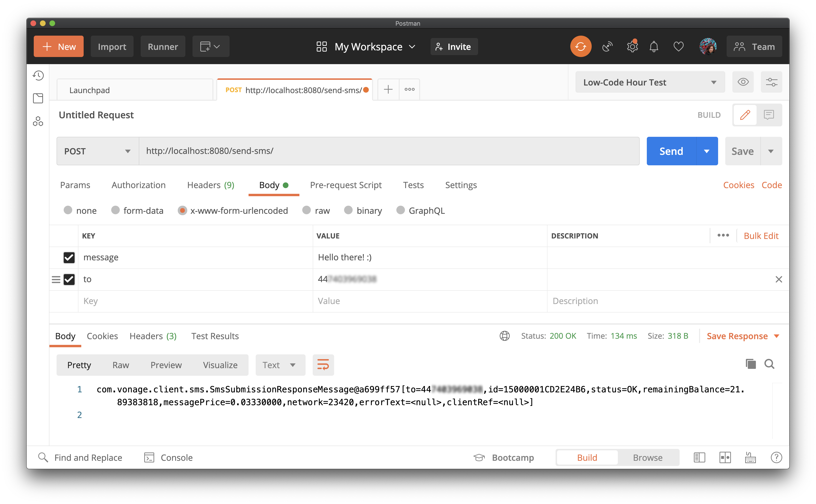Open the capture requests satellite icon

click(607, 47)
